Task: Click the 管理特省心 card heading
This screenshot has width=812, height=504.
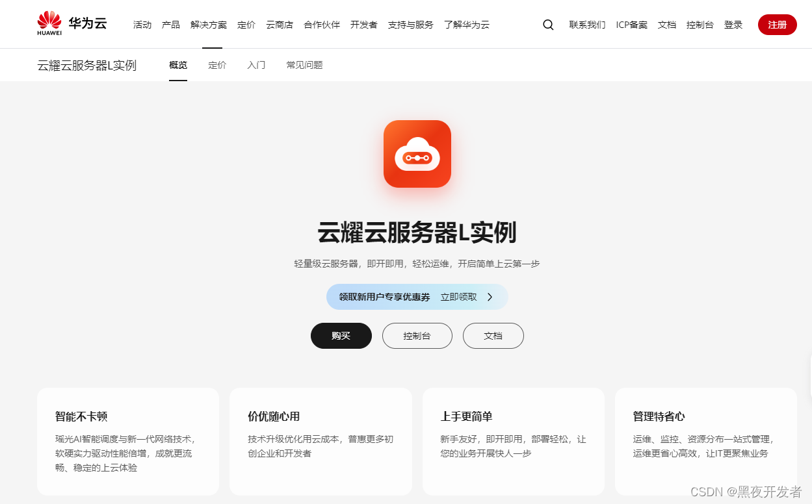Action: [x=659, y=416]
